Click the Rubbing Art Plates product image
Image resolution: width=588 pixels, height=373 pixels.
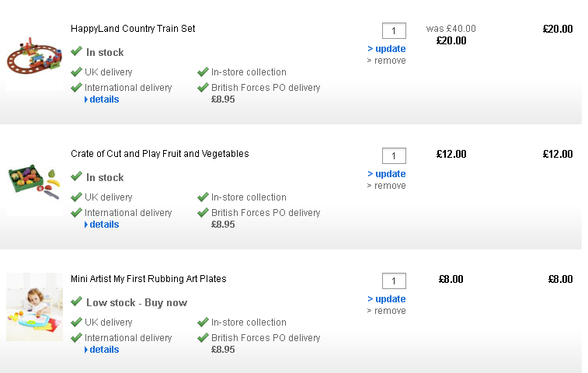[34, 307]
